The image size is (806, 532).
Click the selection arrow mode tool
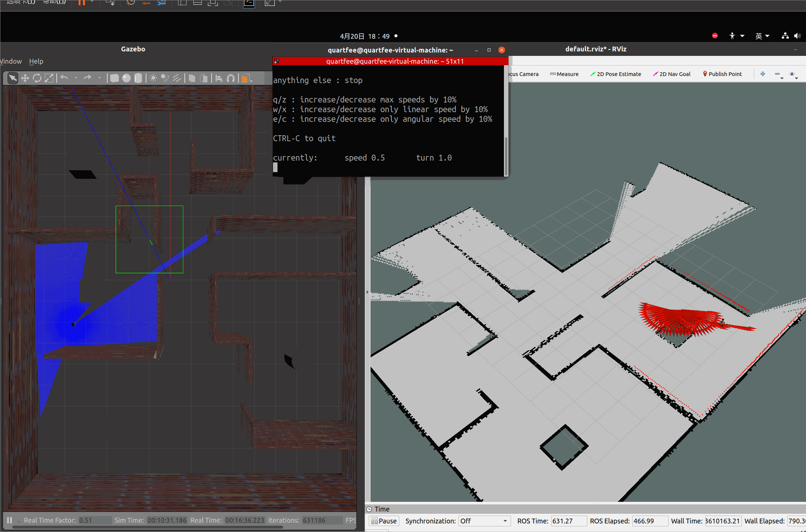click(13, 78)
